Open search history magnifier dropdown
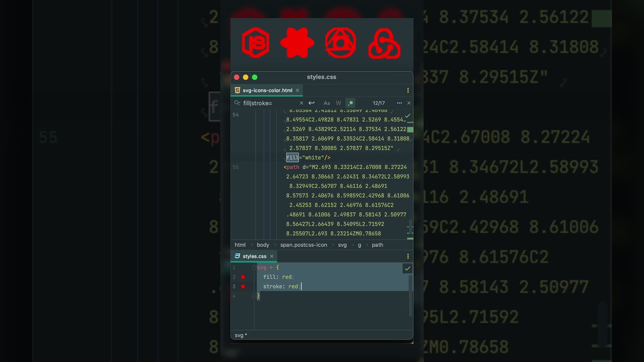 point(237,103)
